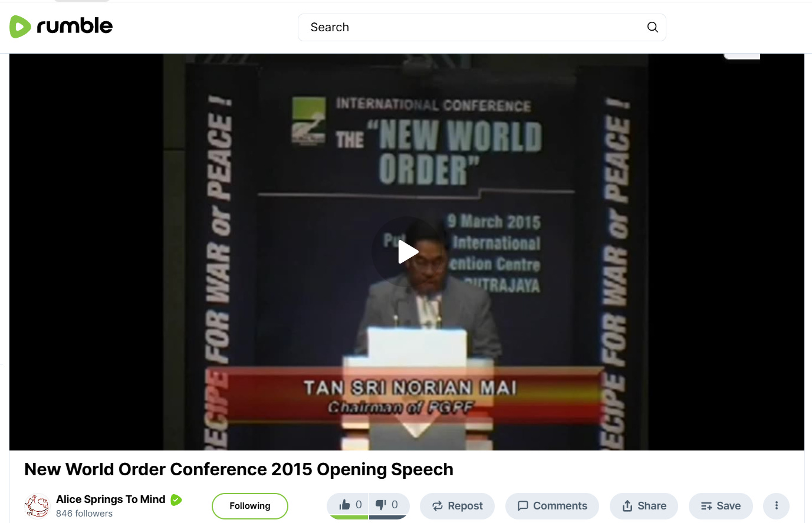The width and height of the screenshot is (812, 523).
Task: Click the verified badge next to channel name
Action: (x=176, y=500)
